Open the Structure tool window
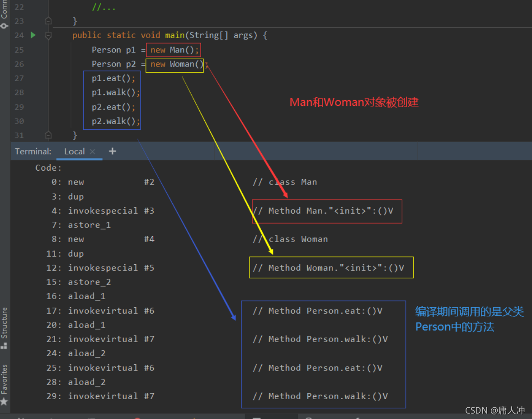Viewport: 532px width, 419px height. click(x=4, y=323)
